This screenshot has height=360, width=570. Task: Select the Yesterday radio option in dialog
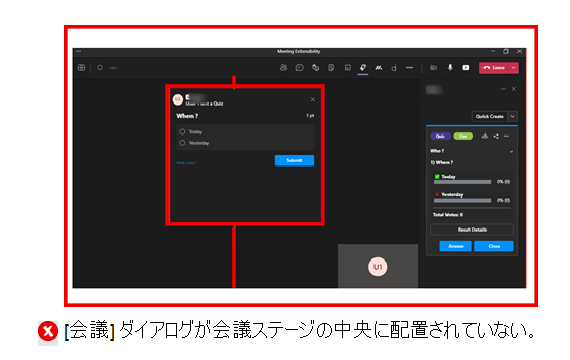click(182, 143)
